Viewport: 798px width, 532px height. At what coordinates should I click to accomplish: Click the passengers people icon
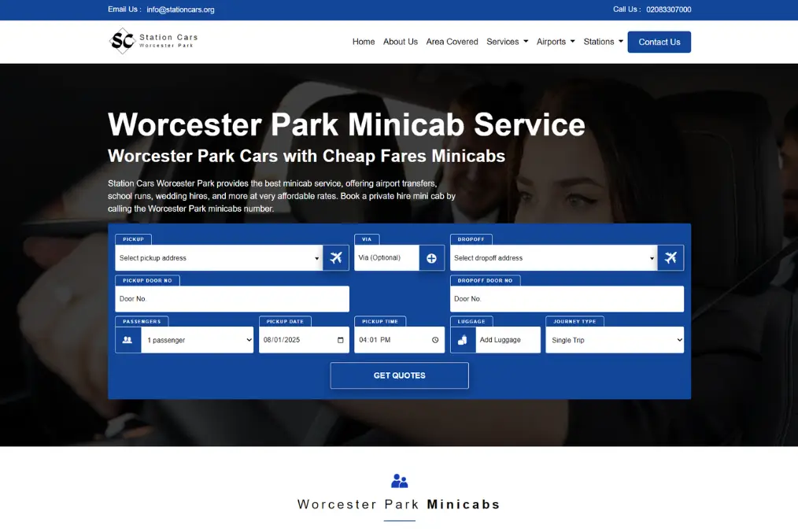pos(127,340)
